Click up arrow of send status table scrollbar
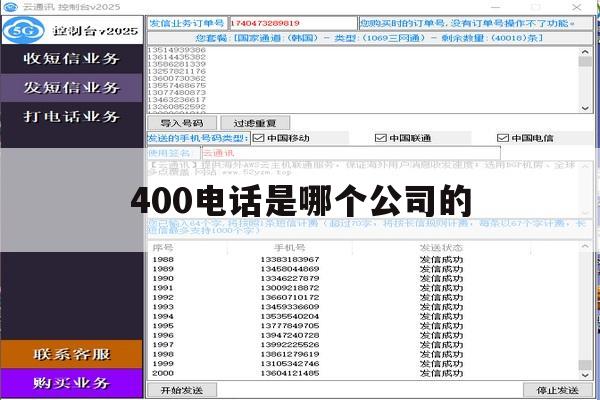 (x=585, y=247)
